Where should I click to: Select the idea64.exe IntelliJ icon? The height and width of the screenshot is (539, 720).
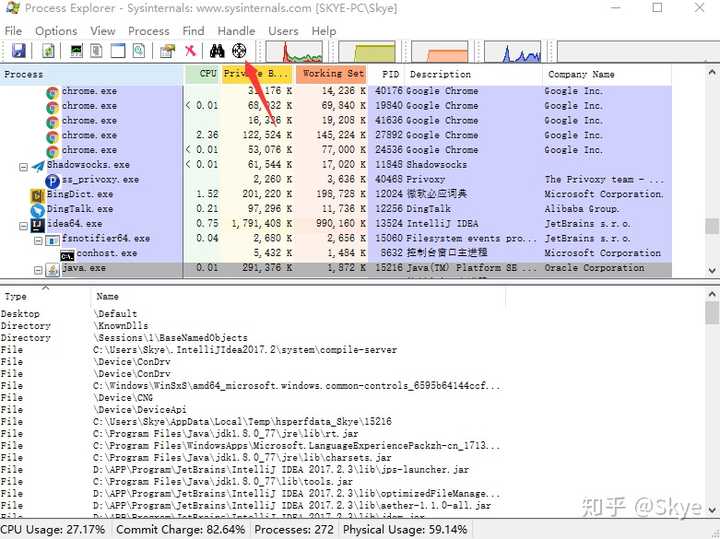click(37, 225)
